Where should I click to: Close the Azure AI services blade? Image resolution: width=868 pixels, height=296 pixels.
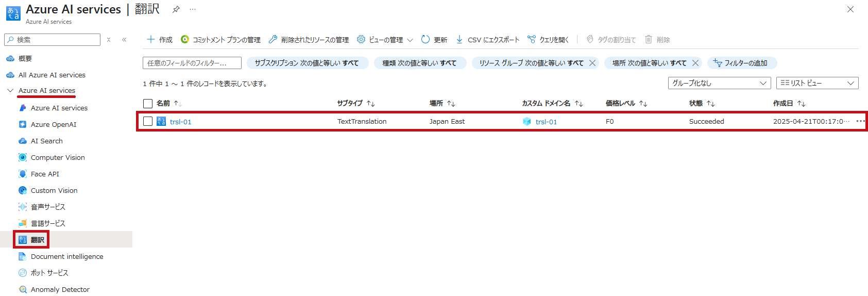850,9
